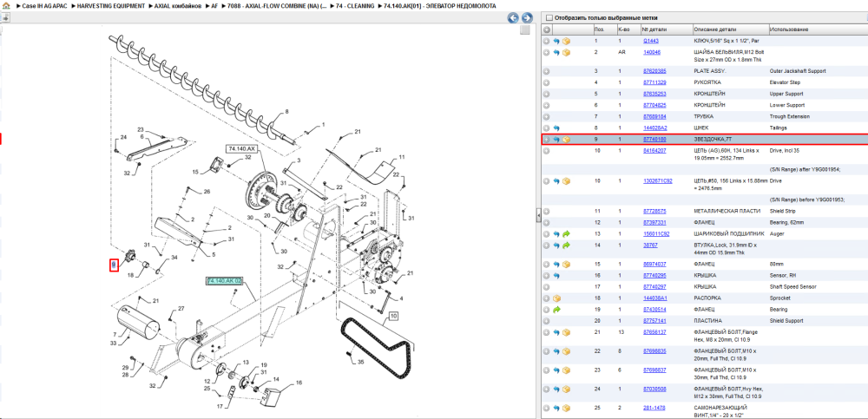Open part number link 87740297
This screenshot has width=868, height=419.
coord(654,287)
